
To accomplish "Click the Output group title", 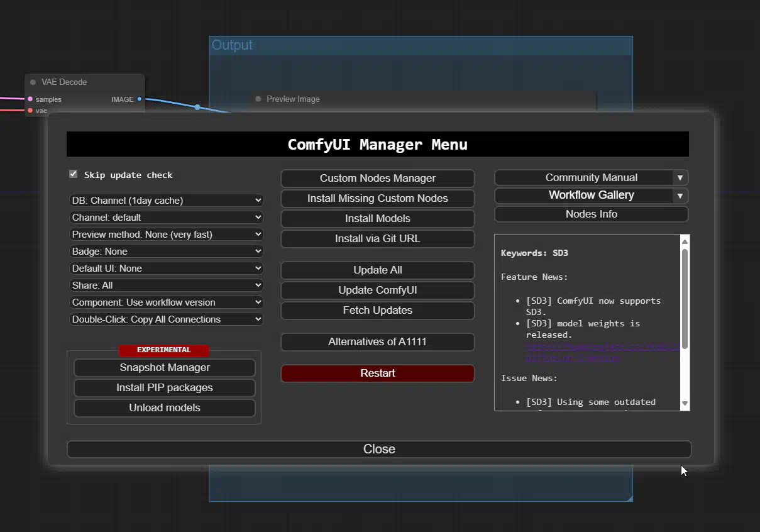I will 232,45.
